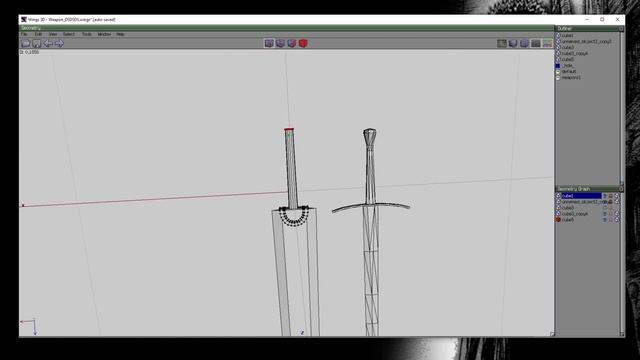This screenshot has width=640, height=360.
Task: Open the Tools menu
Action: point(87,34)
